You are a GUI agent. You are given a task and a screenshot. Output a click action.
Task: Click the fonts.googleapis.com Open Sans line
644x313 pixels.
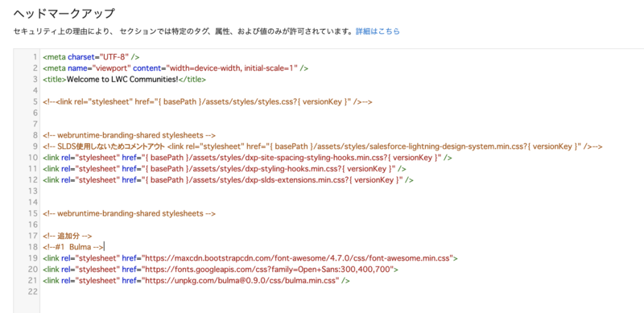(221, 270)
